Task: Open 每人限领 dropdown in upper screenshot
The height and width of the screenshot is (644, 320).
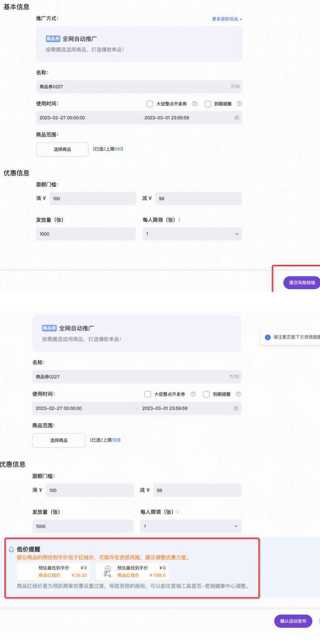Action: click(192, 234)
